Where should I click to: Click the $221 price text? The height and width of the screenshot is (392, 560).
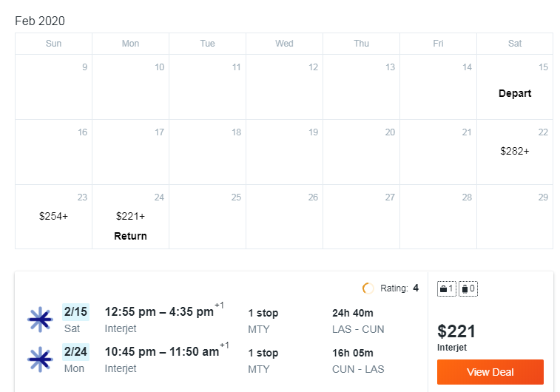pos(456,331)
